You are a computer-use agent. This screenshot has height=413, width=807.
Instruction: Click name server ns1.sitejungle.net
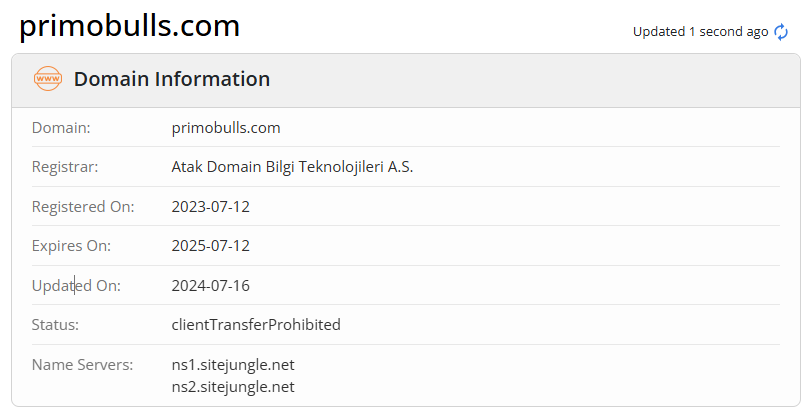pyautogui.click(x=233, y=365)
